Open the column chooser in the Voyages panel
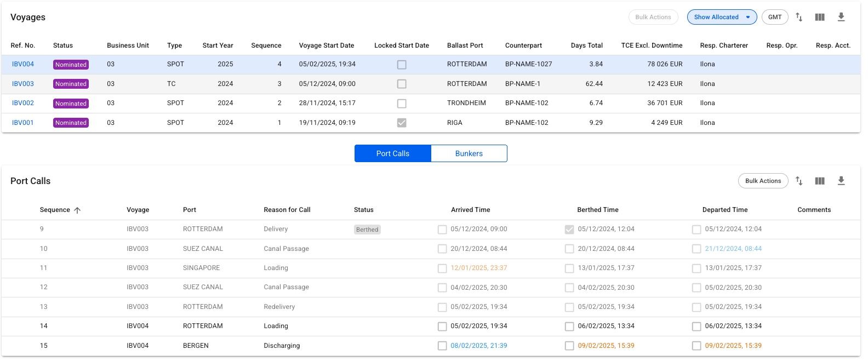The image size is (868, 361). click(x=820, y=18)
